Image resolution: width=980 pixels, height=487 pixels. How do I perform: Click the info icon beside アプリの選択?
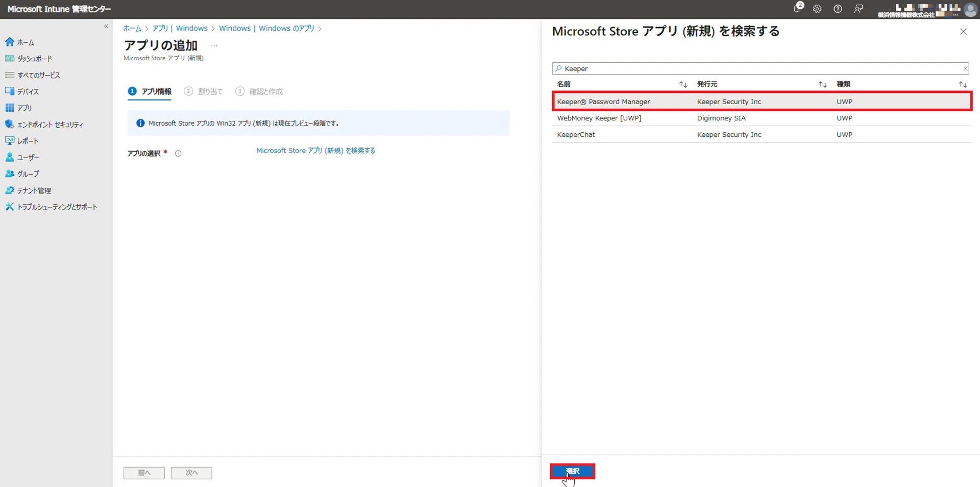pos(178,153)
